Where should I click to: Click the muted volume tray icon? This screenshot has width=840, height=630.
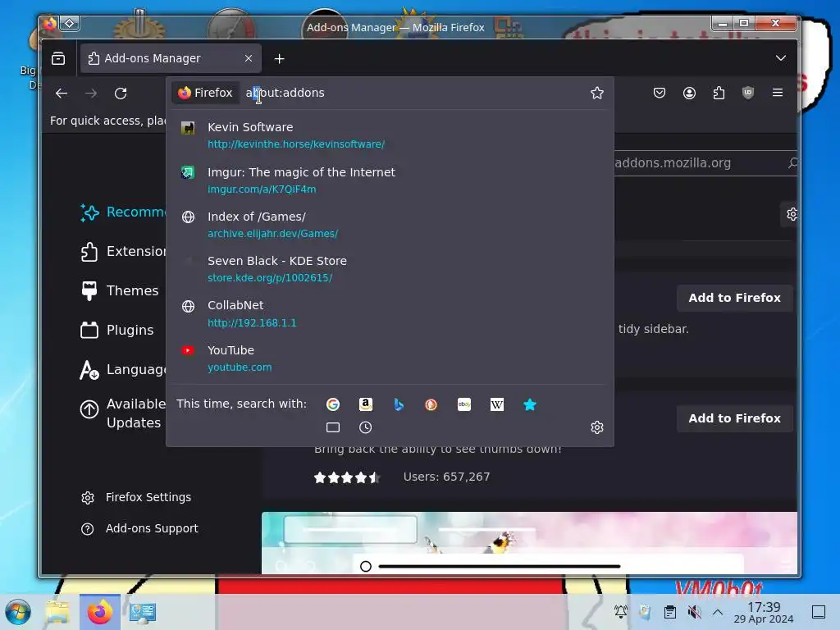pyautogui.click(x=694, y=612)
